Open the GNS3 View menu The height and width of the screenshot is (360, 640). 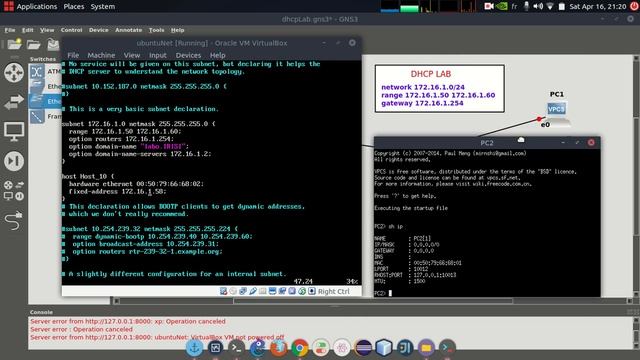coord(47,30)
